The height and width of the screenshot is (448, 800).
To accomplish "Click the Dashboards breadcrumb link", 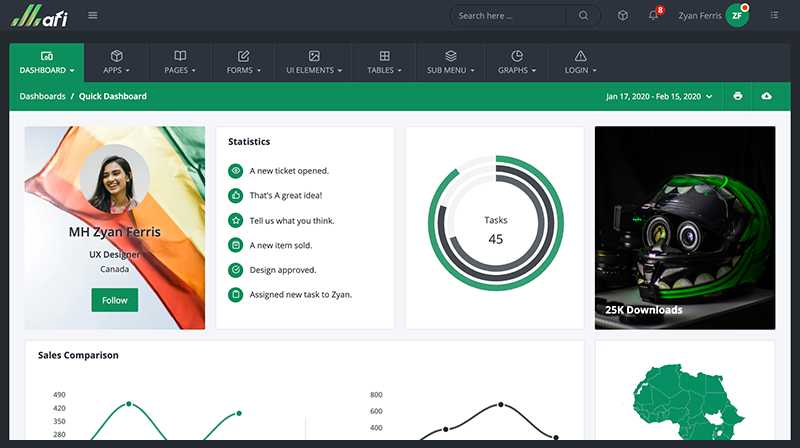I will pos(42,96).
